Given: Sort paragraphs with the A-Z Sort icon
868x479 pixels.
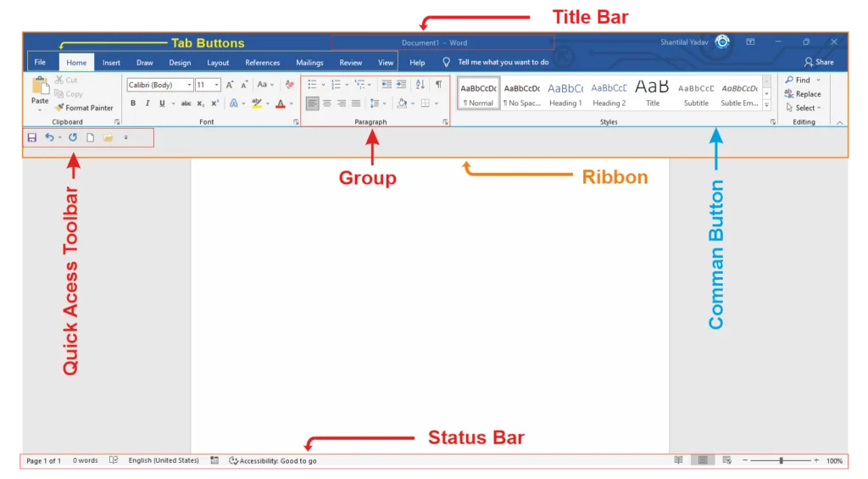Looking at the screenshot, I should tap(420, 85).
